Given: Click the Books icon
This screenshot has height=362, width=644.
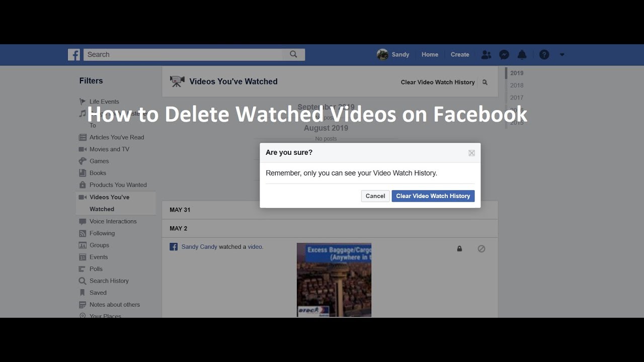Looking at the screenshot, I should coord(83,173).
